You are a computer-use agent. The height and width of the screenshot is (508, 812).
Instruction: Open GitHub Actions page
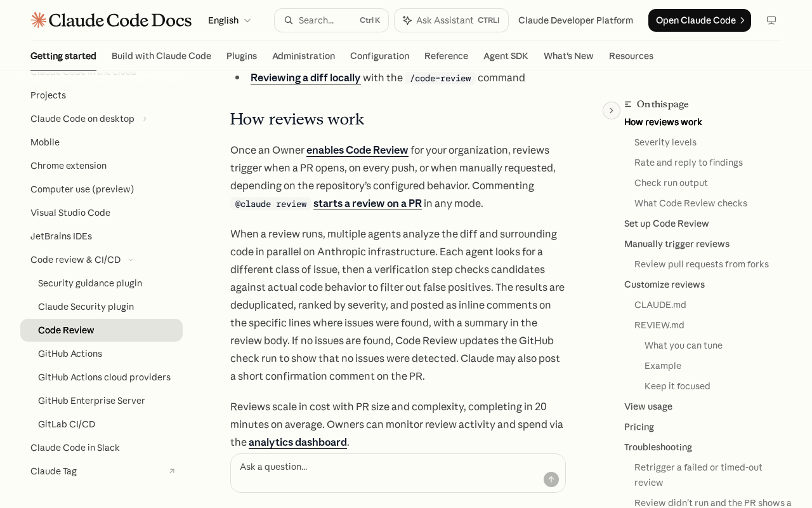click(101, 354)
